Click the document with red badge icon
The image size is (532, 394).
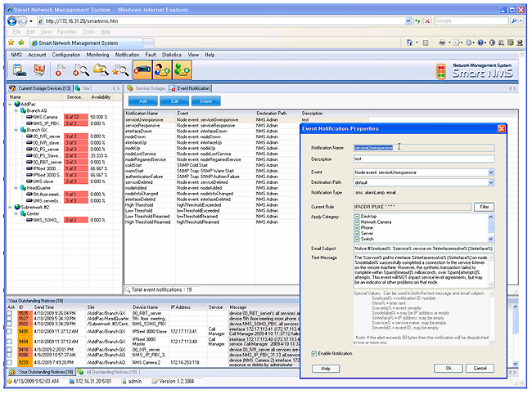pyautogui.click(x=61, y=70)
